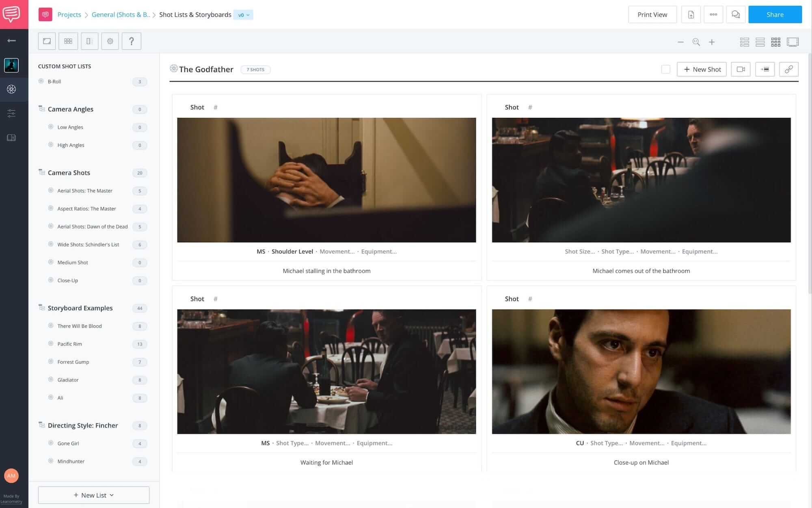Edit description 'Waiting for Michael'
Viewport: 812px width, 508px height.
pyautogui.click(x=326, y=462)
